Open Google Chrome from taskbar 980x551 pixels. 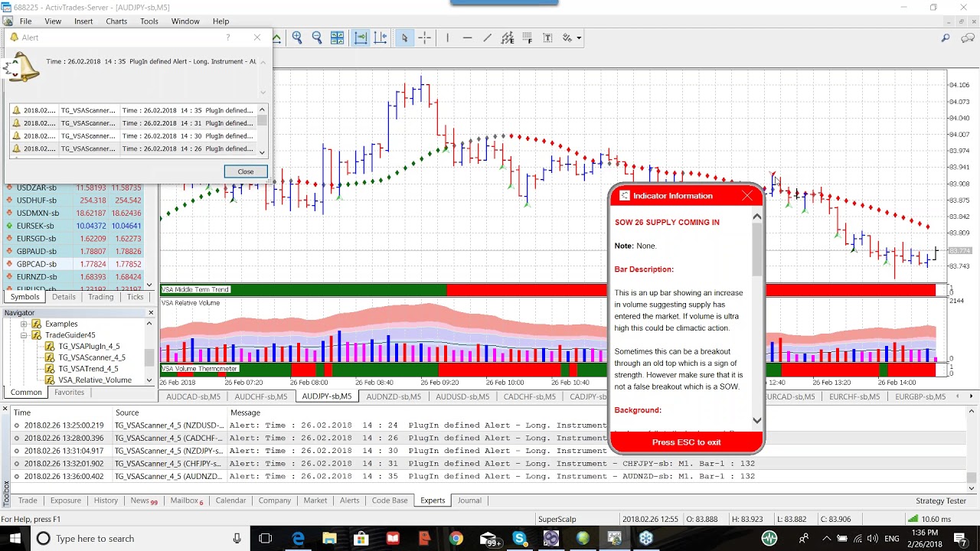(456, 538)
